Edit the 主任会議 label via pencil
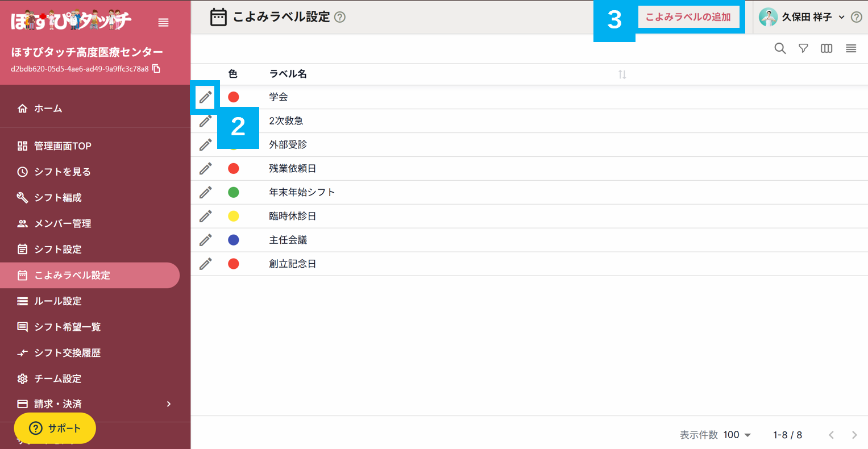Viewport: 868px width, 449px height. [205, 240]
